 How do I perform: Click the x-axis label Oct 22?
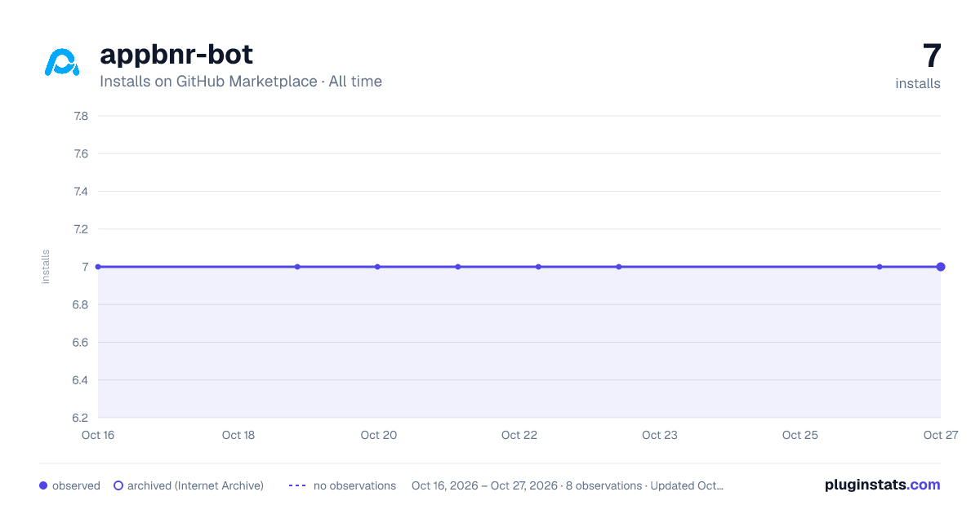coord(519,435)
